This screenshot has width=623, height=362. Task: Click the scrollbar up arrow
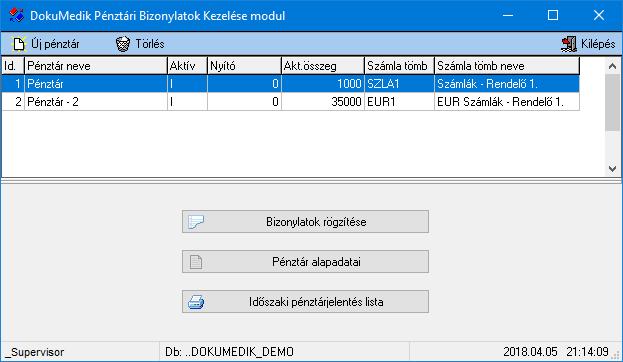coord(612,66)
